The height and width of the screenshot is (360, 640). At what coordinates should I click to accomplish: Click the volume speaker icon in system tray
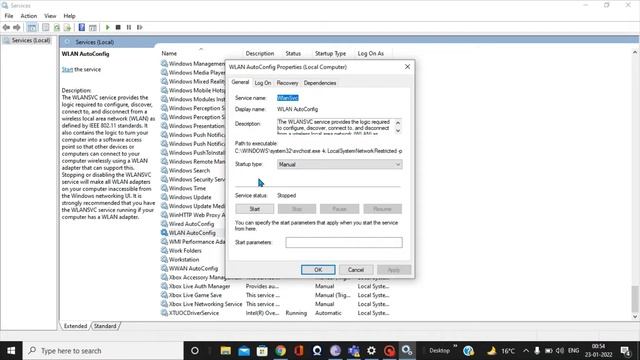tap(560, 351)
